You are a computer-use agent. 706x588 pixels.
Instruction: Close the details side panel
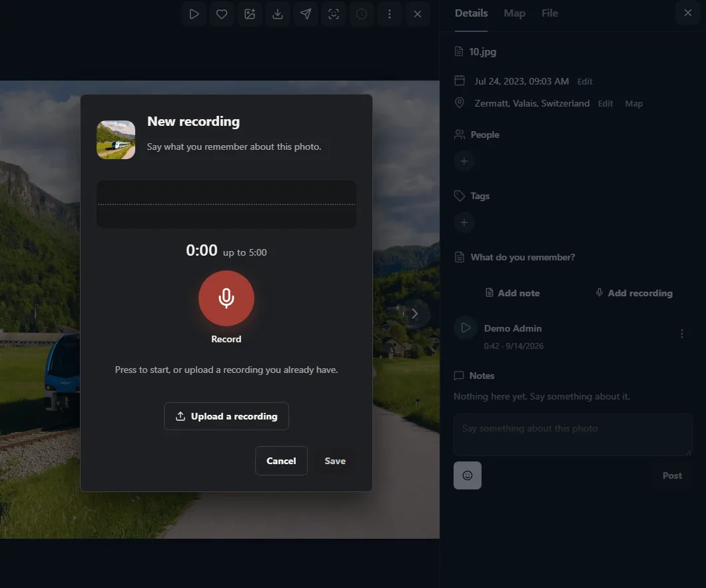(687, 13)
